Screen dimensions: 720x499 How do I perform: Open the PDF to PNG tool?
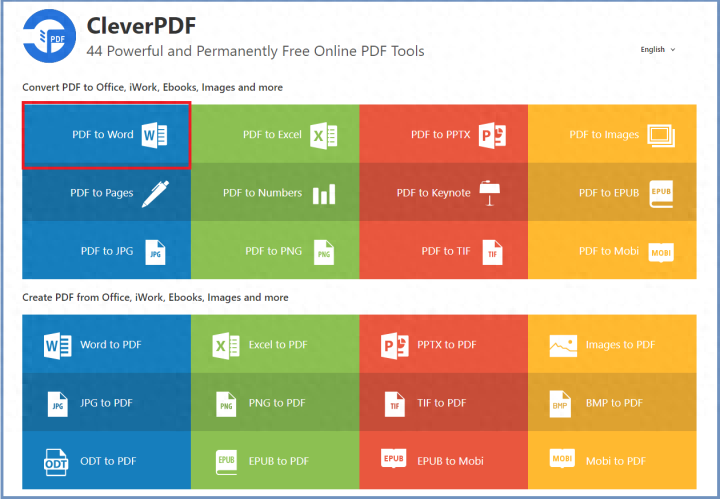(275, 250)
